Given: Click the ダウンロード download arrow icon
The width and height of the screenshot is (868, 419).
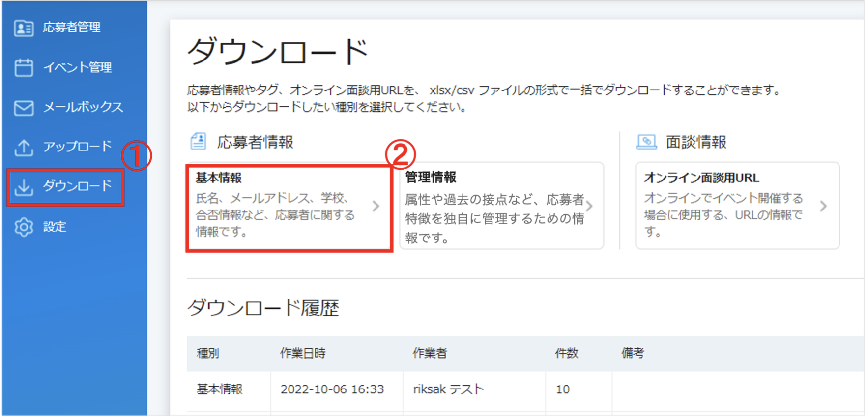Looking at the screenshot, I should 24,187.
